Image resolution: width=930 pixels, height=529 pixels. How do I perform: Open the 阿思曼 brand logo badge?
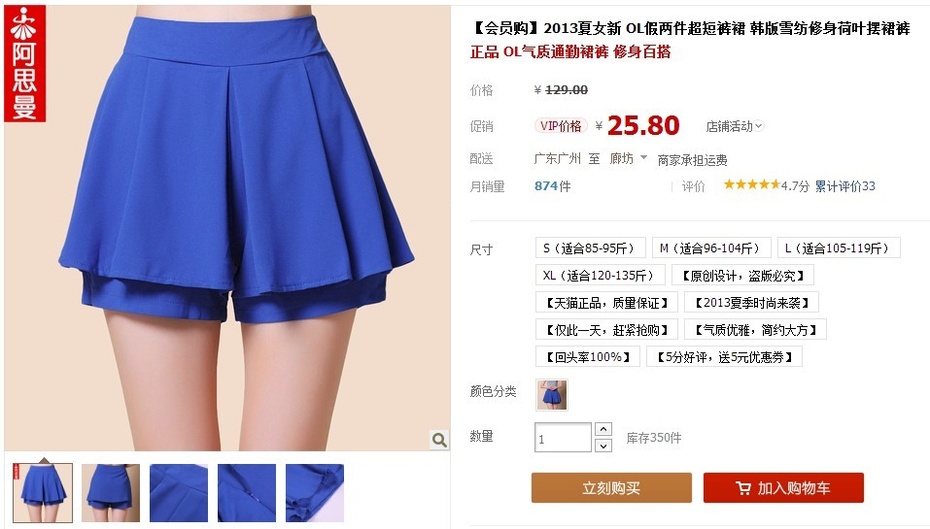(24, 63)
